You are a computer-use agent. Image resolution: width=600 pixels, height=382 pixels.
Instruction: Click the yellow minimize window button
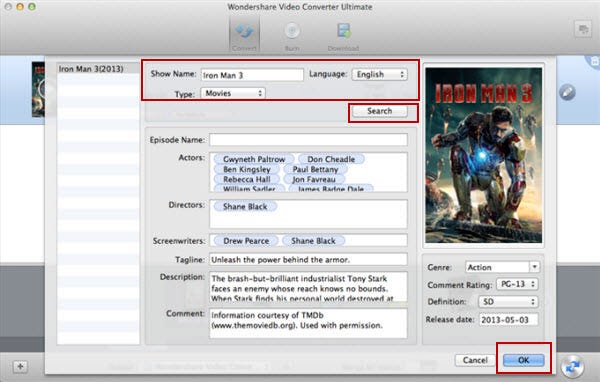coord(20,7)
